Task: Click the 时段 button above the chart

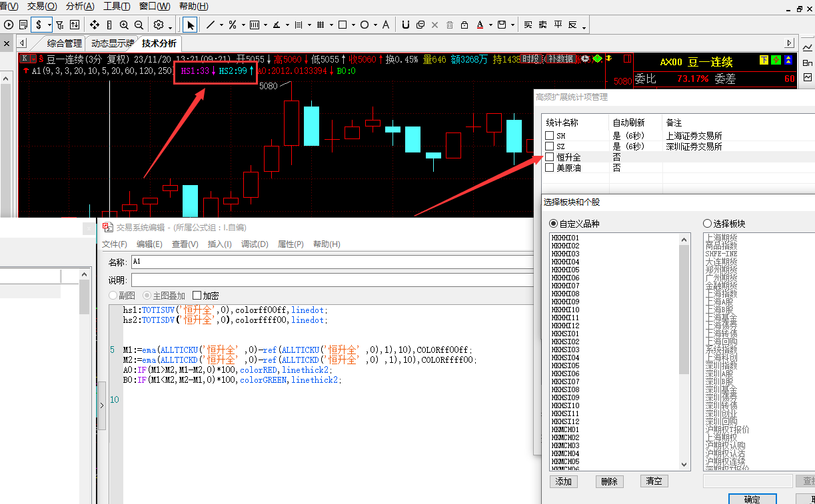Action: pos(531,59)
